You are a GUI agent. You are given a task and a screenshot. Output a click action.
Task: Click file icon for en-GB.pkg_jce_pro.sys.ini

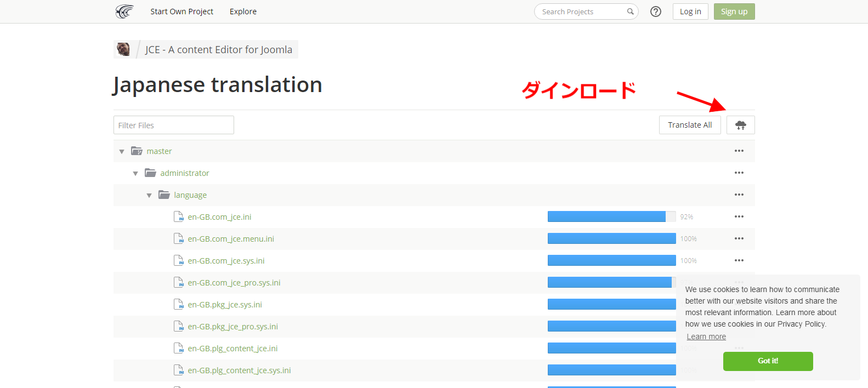tap(179, 326)
